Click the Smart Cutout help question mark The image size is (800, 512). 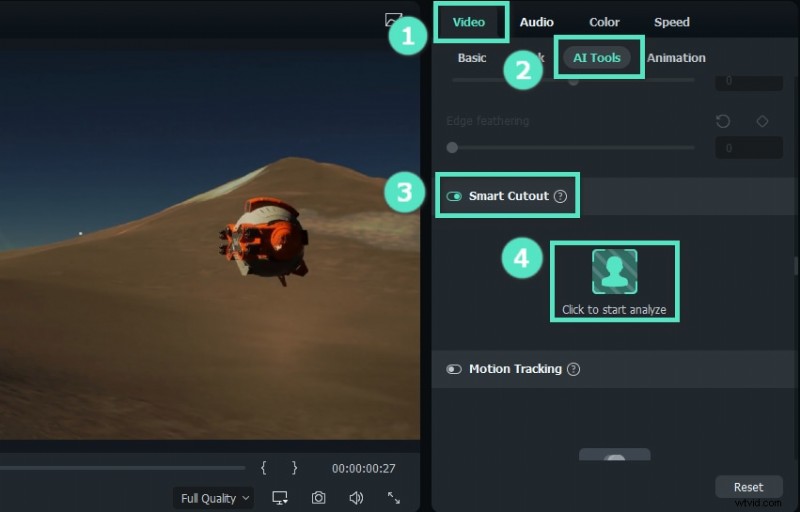(x=560, y=196)
